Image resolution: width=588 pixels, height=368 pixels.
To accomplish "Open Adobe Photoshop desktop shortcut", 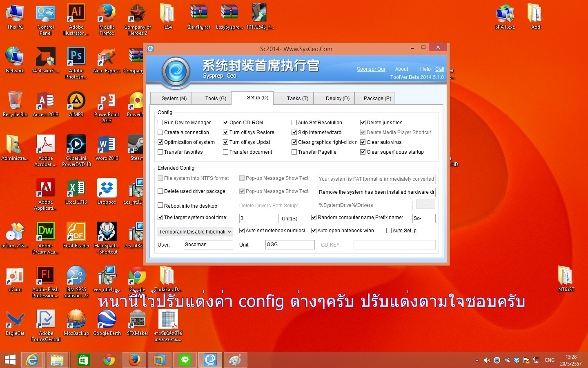I will click(76, 63).
